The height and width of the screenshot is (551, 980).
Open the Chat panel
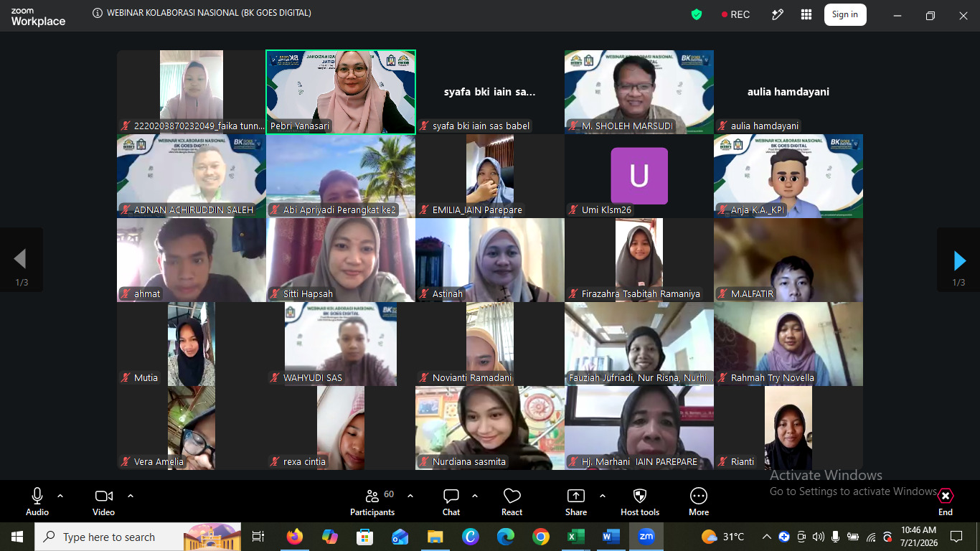[451, 501]
